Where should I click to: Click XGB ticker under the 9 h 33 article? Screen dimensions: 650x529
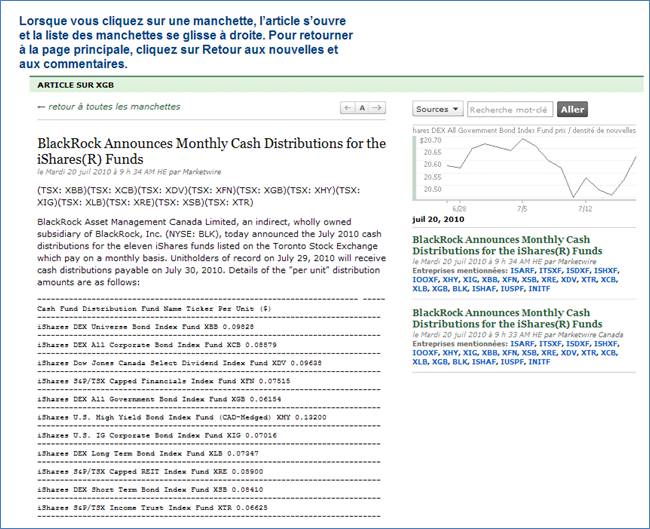click(440, 362)
